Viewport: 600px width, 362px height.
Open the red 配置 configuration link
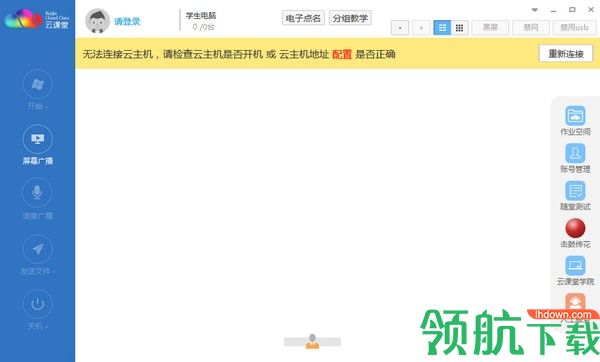342,54
